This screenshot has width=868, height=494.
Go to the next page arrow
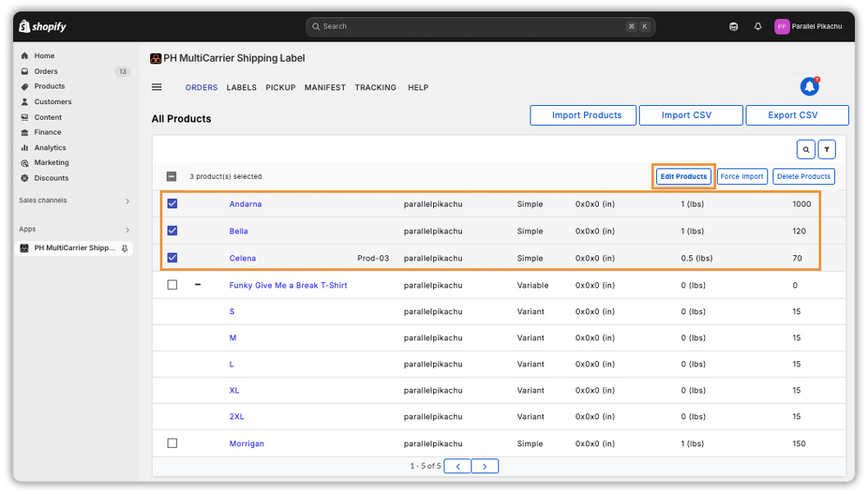(485, 466)
